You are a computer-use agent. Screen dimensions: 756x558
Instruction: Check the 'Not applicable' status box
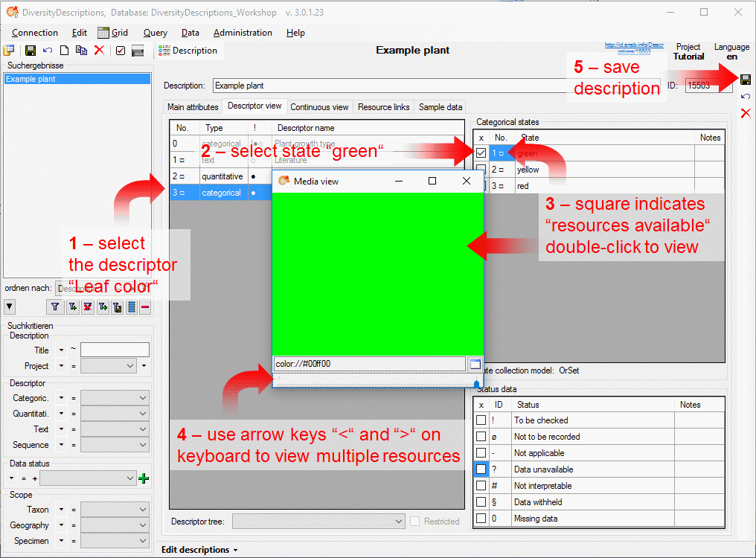pyautogui.click(x=481, y=453)
